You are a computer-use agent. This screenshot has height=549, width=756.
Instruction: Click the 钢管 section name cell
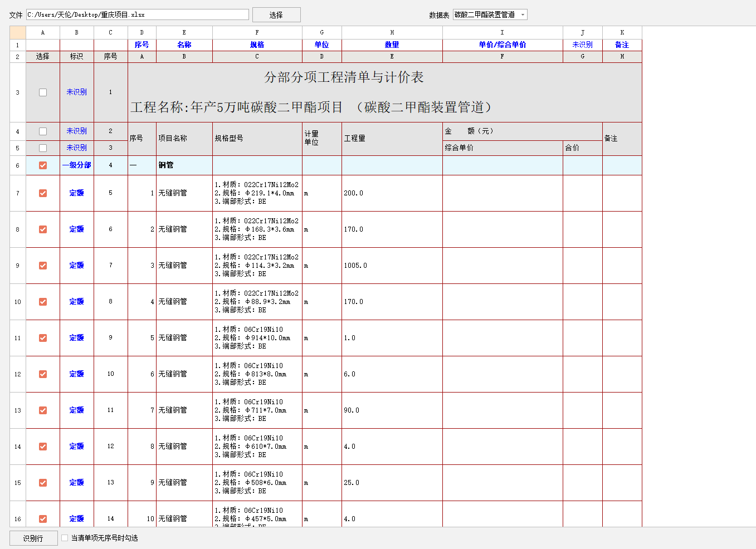pyautogui.click(x=184, y=165)
